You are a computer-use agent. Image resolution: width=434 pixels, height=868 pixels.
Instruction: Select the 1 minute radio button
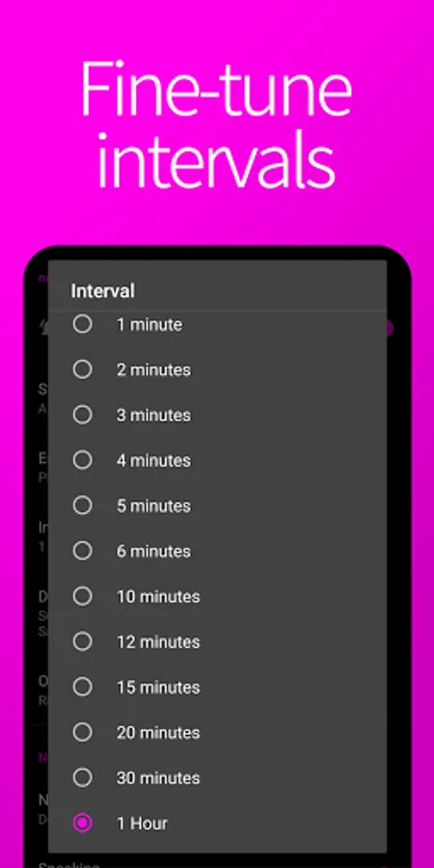(x=83, y=324)
